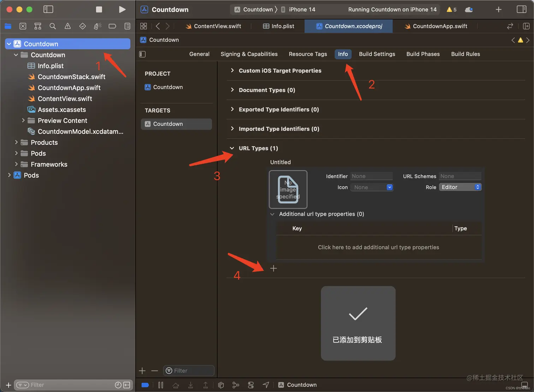The width and height of the screenshot is (534, 392).
Task: Expand the Preview Content folder
Action: [x=23, y=120]
